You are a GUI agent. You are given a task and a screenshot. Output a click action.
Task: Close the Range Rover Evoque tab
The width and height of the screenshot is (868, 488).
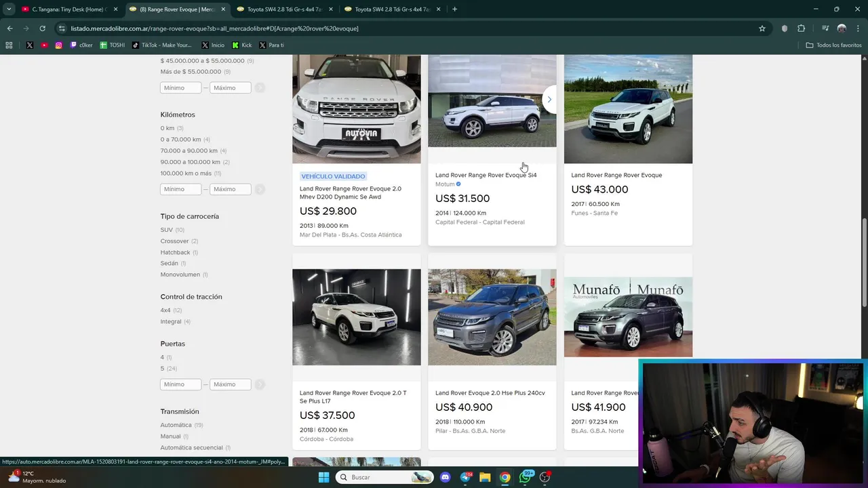(x=223, y=9)
